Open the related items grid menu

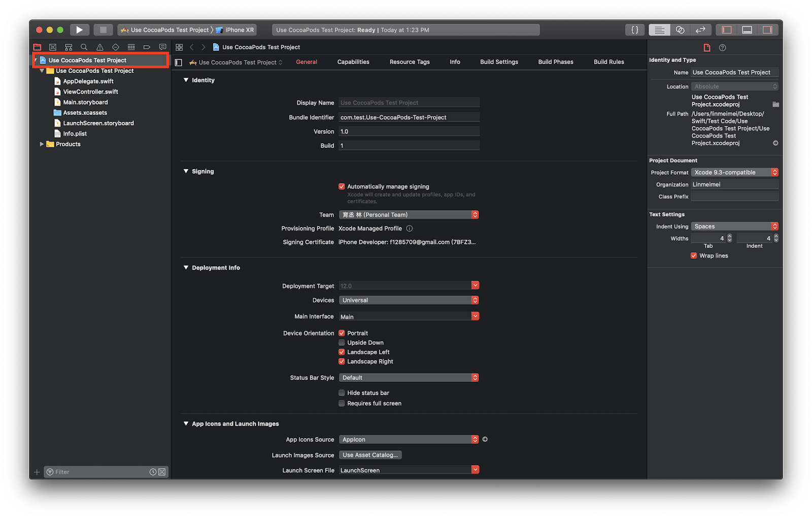click(x=179, y=47)
